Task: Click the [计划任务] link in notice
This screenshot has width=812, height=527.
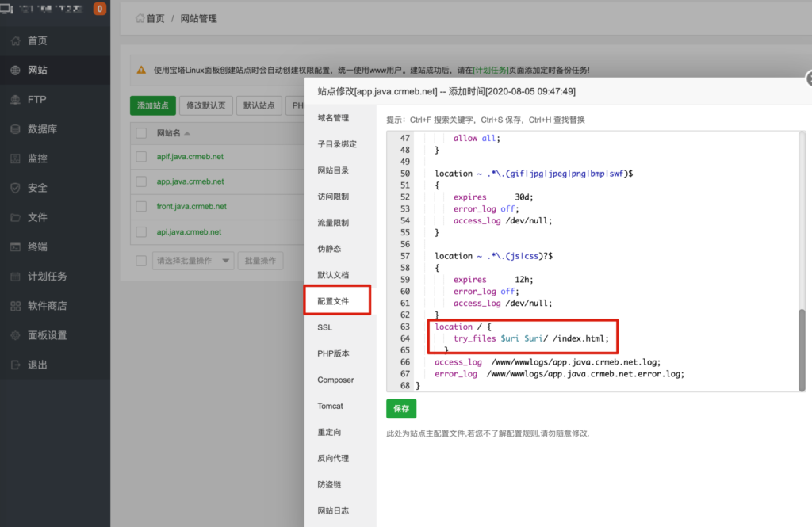Action: [490, 70]
